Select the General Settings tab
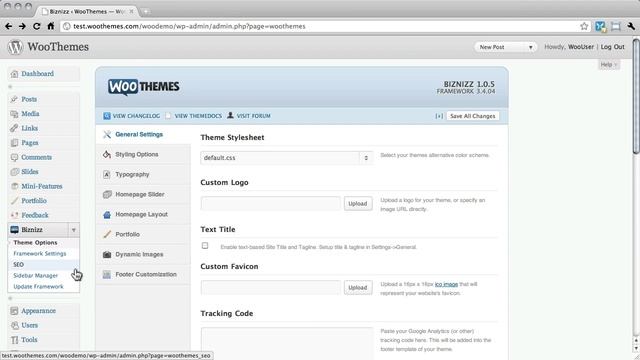The height and width of the screenshot is (360, 640). [143, 134]
